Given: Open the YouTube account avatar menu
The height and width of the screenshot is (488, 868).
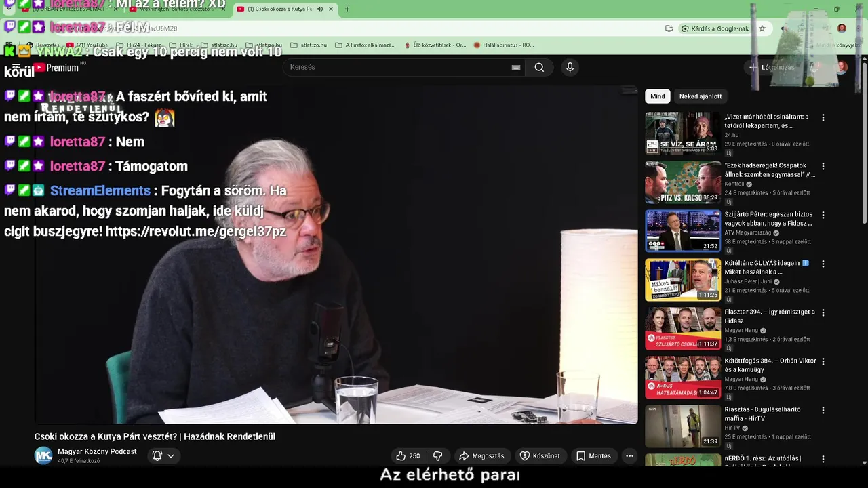Looking at the screenshot, I should [x=842, y=67].
